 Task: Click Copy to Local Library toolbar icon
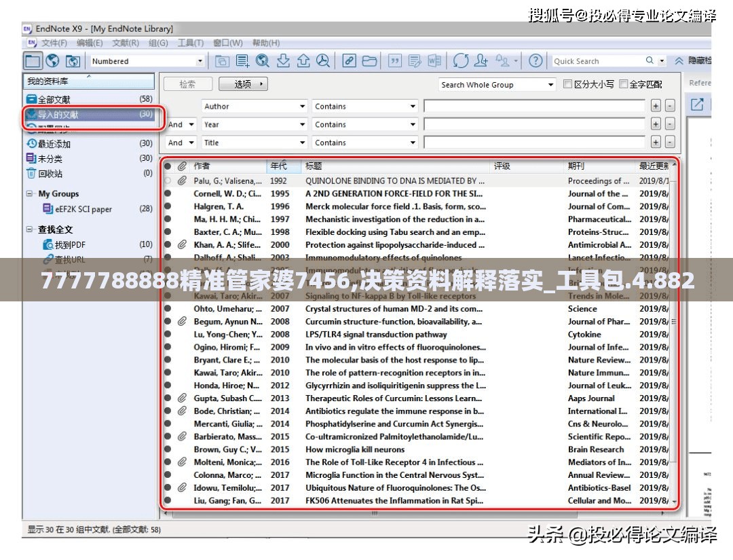(x=221, y=61)
